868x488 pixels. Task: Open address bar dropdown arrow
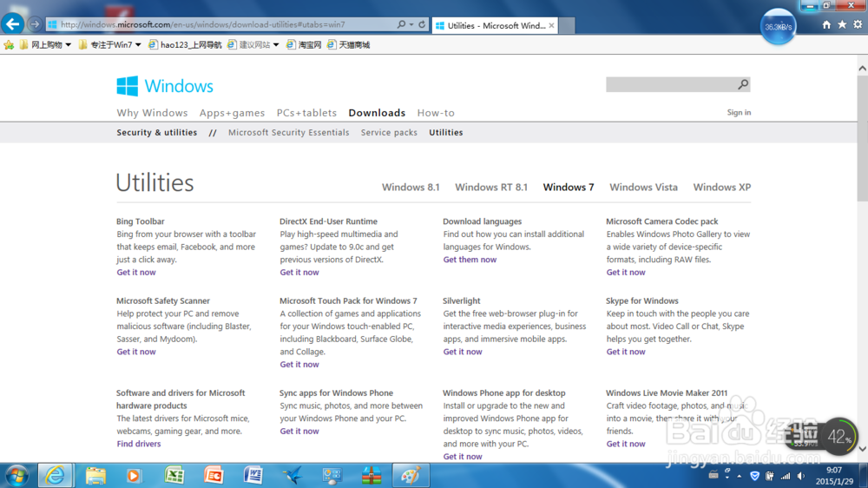pyautogui.click(x=411, y=24)
